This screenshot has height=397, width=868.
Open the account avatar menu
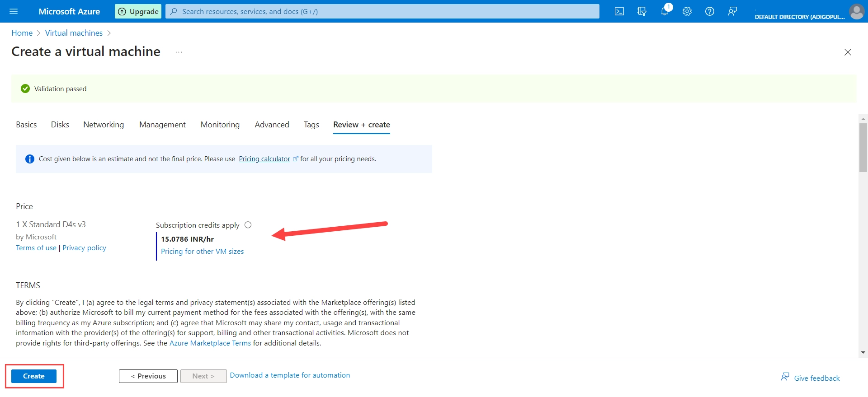click(x=857, y=11)
